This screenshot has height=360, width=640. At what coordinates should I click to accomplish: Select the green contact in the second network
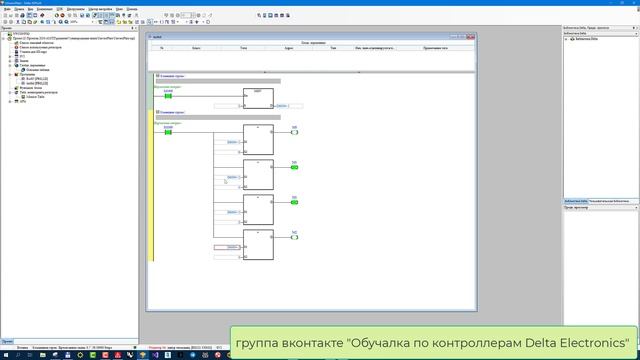(168, 132)
